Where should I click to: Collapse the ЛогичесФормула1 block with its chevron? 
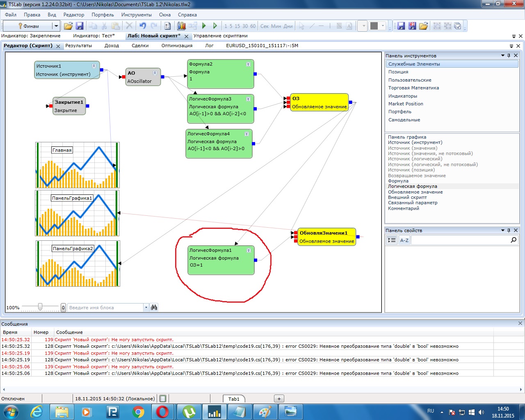click(248, 250)
